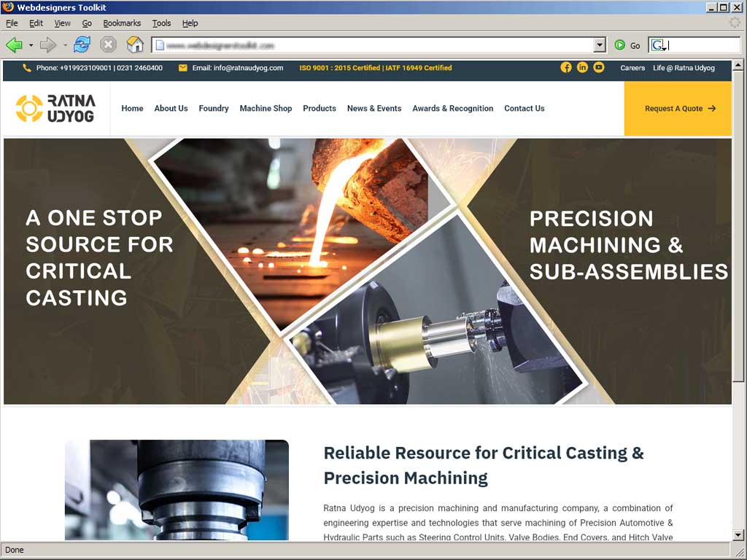
Task: Click the throbber activity indicator icon
Action: (x=735, y=23)
